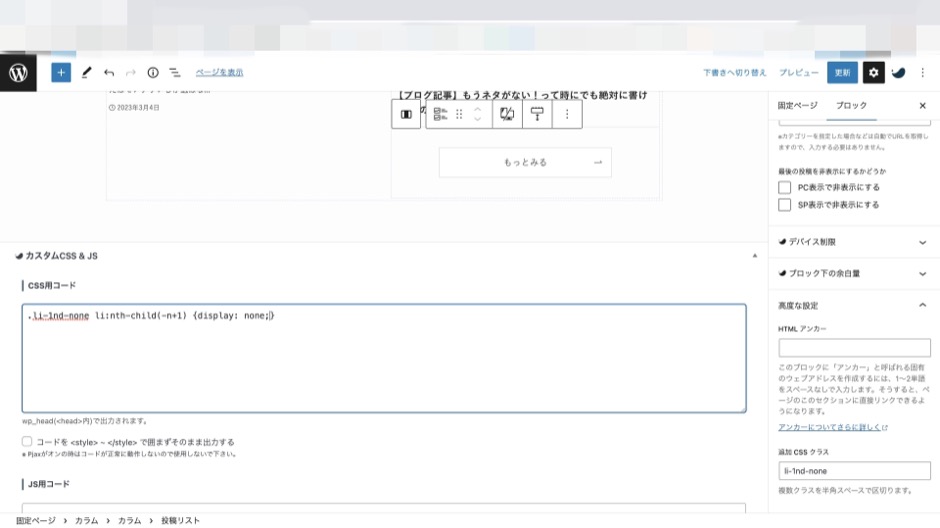Select the parent columns block button
940x528 pixels.
[x=406, y=114]
